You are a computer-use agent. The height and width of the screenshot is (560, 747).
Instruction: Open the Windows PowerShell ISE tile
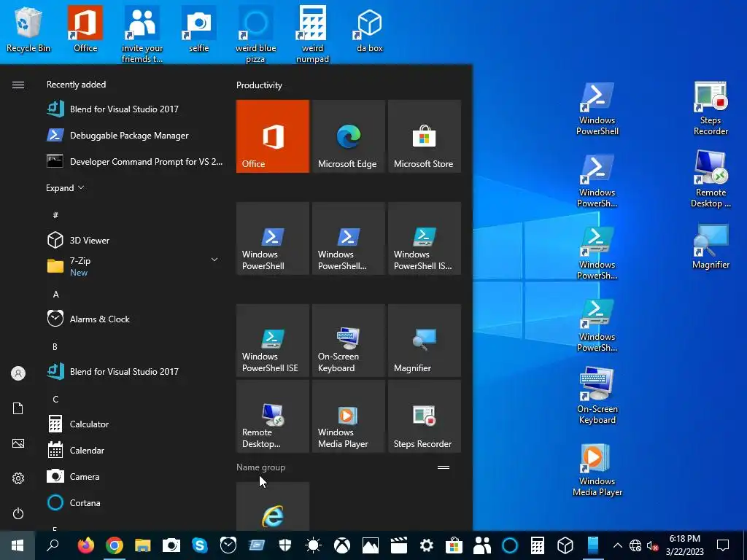[x=273, y=341]
